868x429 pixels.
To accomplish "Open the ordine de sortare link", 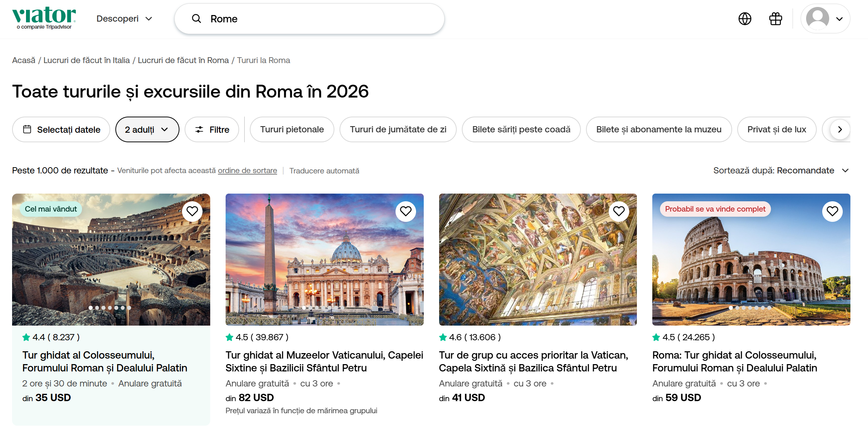I will click(247, 170).
